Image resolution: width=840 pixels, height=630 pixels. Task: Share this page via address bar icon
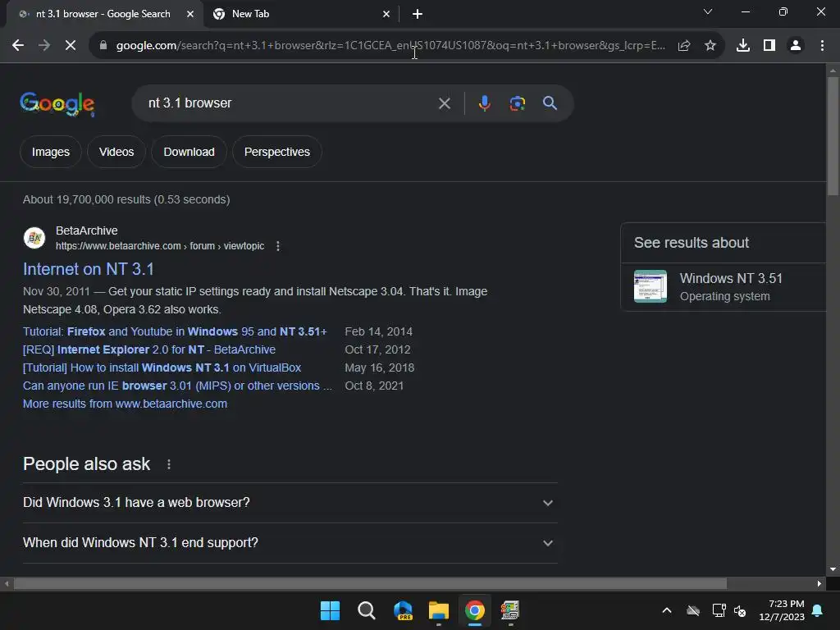pyautogui.click(x=684, y=46)
